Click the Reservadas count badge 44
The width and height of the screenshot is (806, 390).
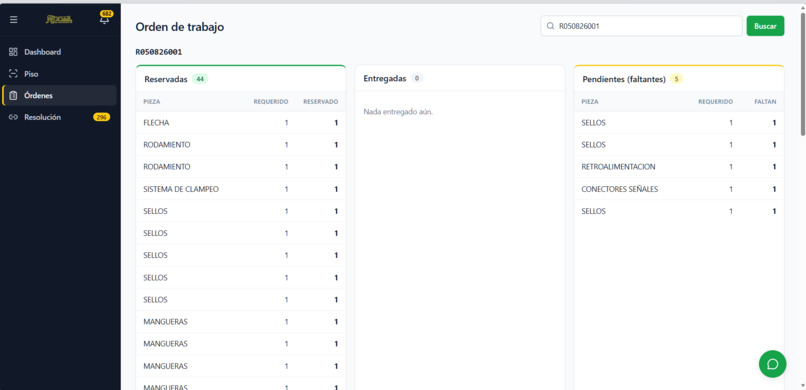(199, 79)
